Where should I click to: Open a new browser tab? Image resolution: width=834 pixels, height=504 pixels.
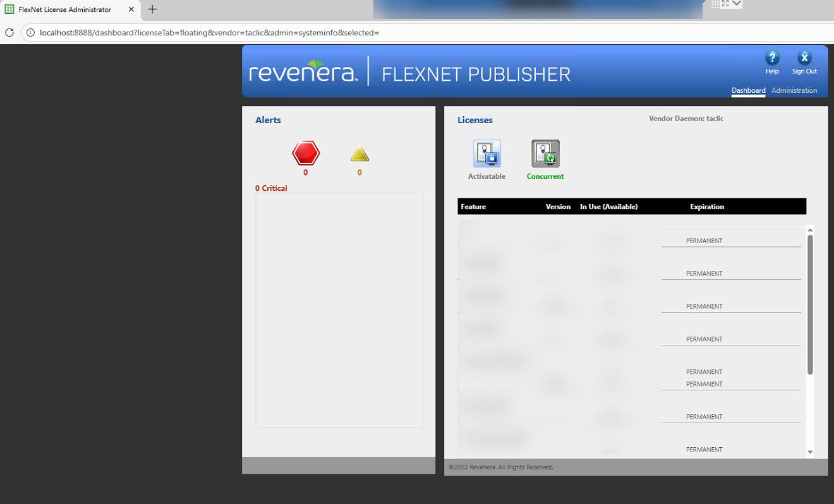tap(152, 9)
